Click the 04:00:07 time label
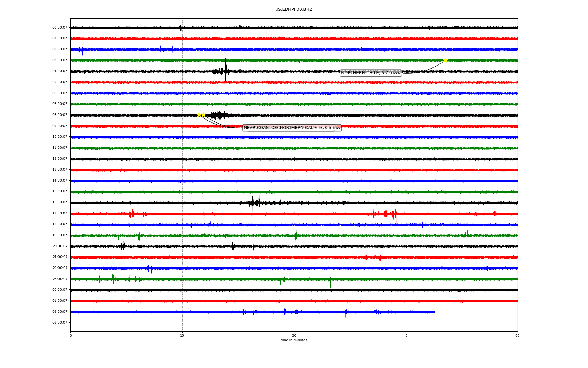 [x=60, y=71]
